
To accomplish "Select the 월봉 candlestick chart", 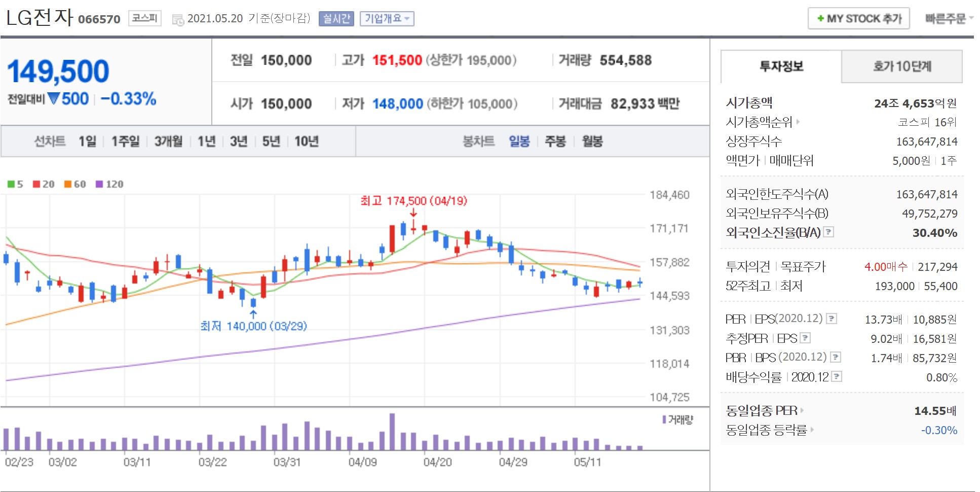I will click(x=592, y=141).
